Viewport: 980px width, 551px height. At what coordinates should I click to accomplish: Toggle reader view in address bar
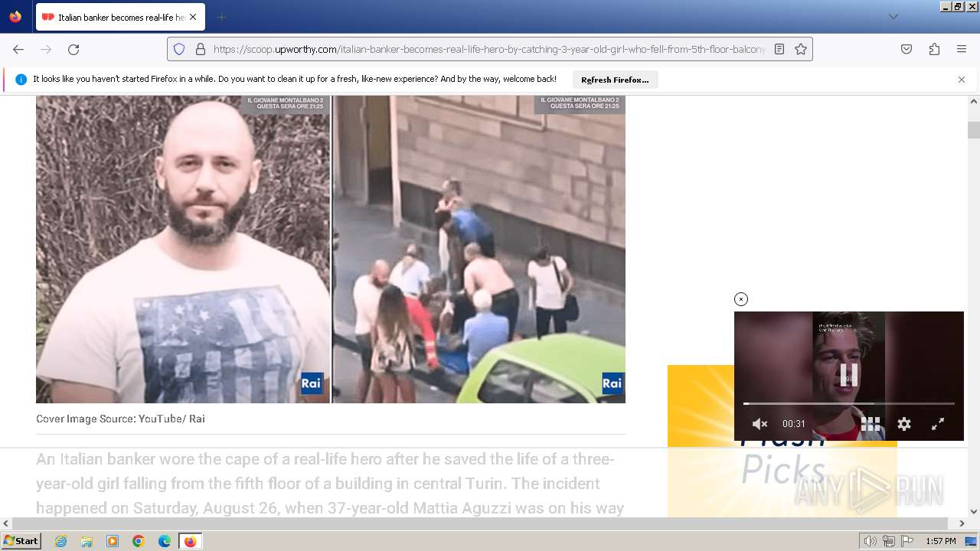coord(779,49)
